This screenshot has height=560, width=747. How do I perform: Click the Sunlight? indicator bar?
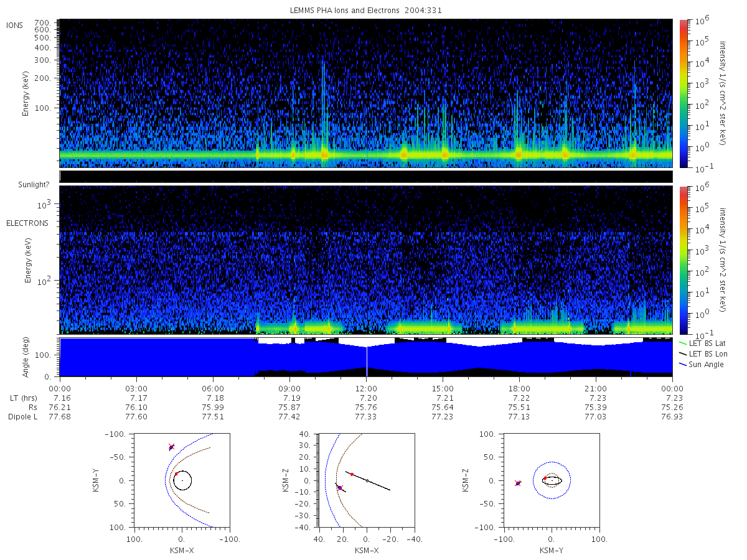tap(366, 176)
